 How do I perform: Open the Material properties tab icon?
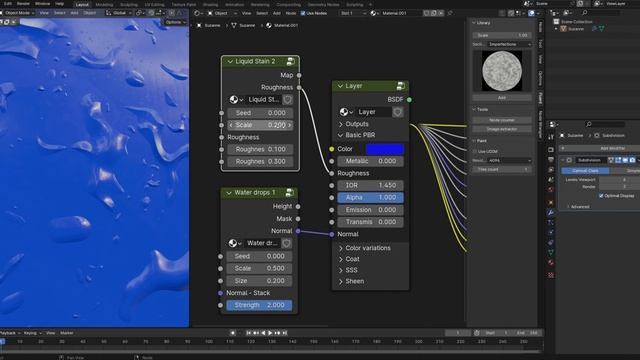551,262
